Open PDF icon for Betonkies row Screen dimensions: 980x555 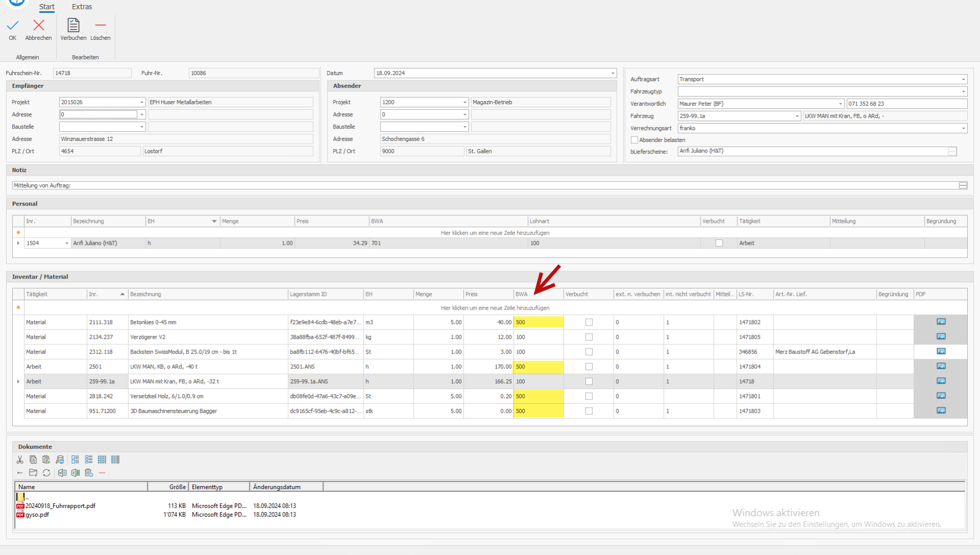(941, 322)
